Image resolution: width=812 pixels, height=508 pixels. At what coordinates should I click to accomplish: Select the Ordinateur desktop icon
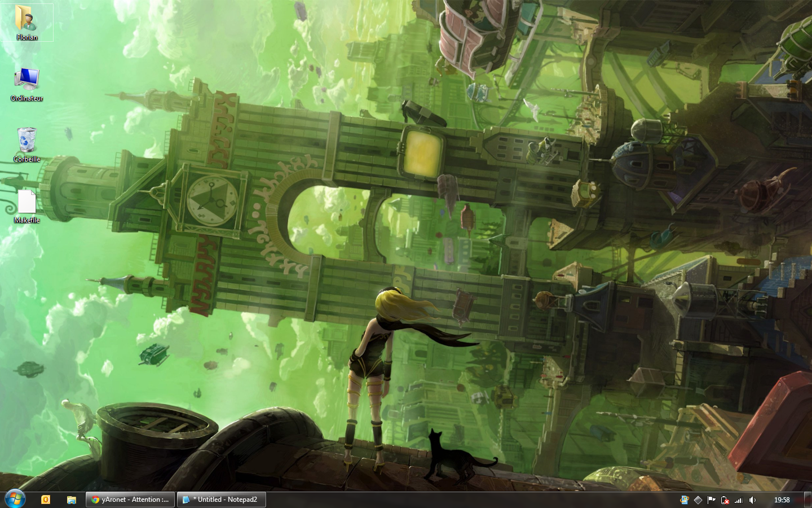coord(27,80)
